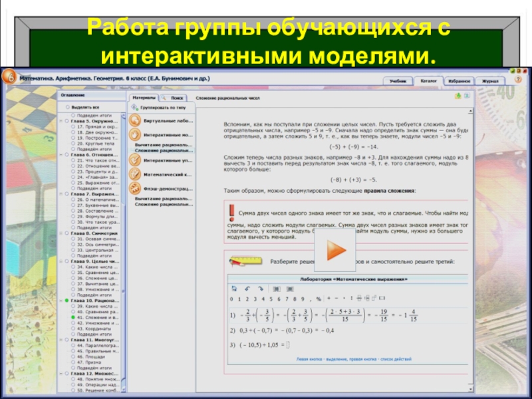Open the Математический к… category icon
Image resolution: width=532 pixels, height=399 pixels.
(135, 174)
